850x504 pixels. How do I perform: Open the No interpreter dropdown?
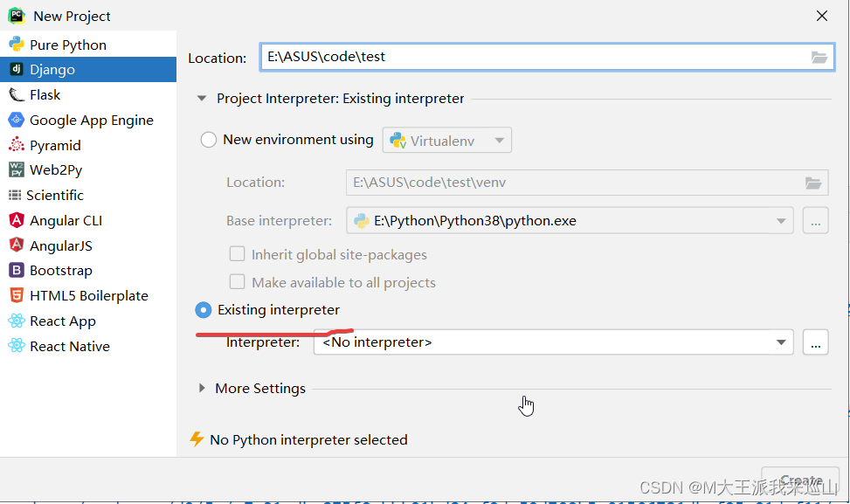point(554,342)
